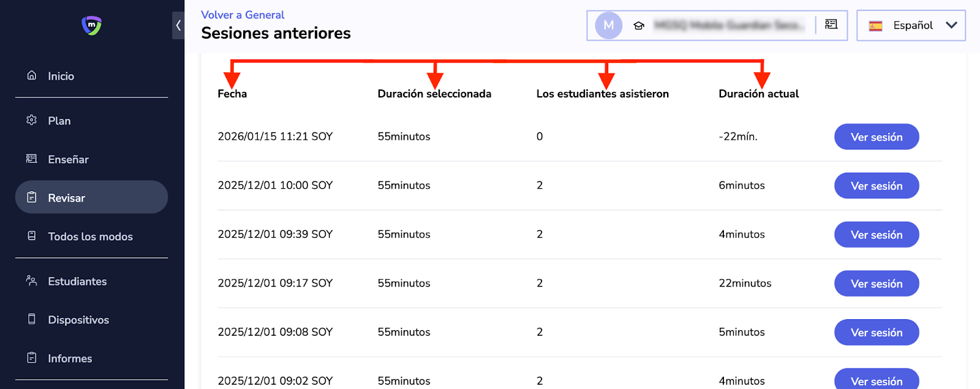980x389 pixels.
Task: Click the Dispositivos device icon
Action: (32, 319)
